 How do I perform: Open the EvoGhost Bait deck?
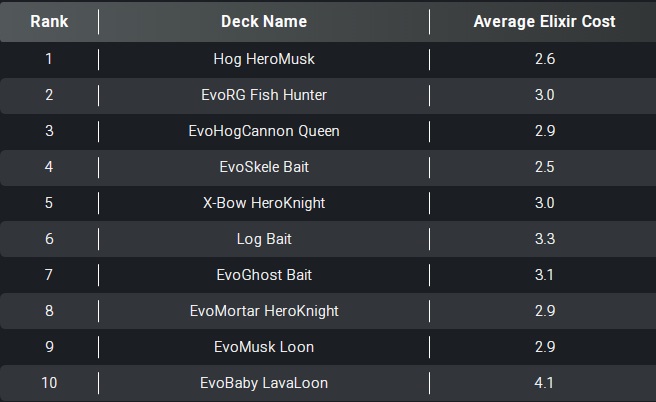(264, 275)
